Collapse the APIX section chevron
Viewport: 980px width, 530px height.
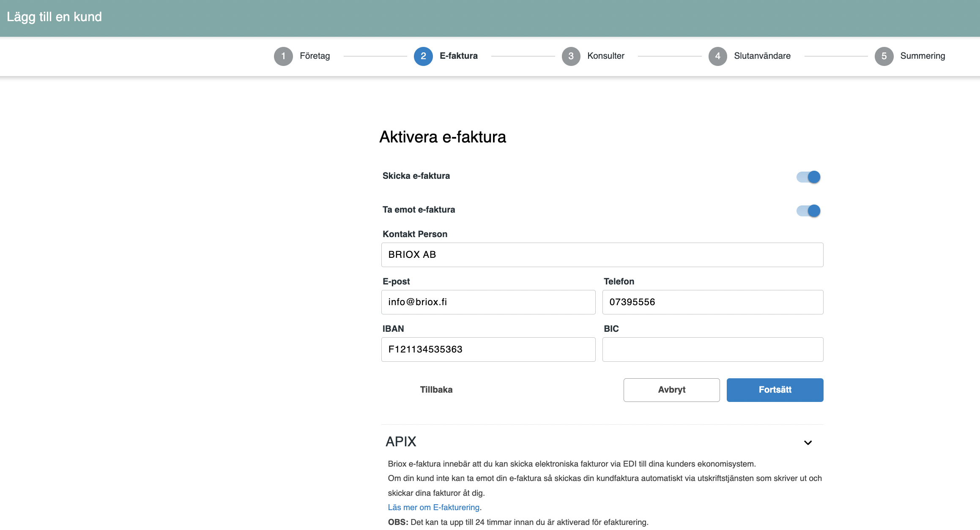coord(808,443)
